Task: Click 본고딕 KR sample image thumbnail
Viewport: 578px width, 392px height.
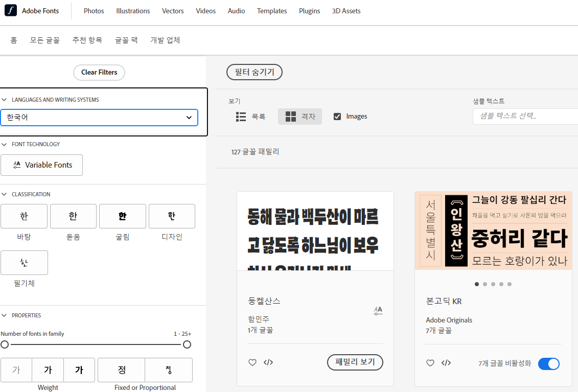Action: tap(493, 231)
